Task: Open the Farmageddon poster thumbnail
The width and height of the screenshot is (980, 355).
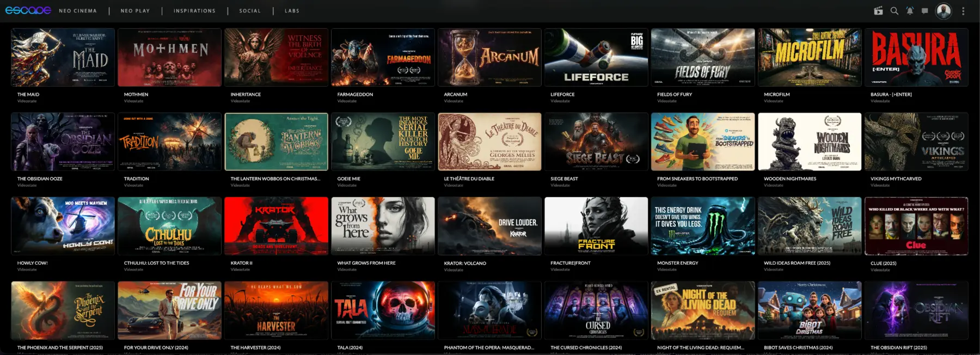Action: tap(383, 57)
